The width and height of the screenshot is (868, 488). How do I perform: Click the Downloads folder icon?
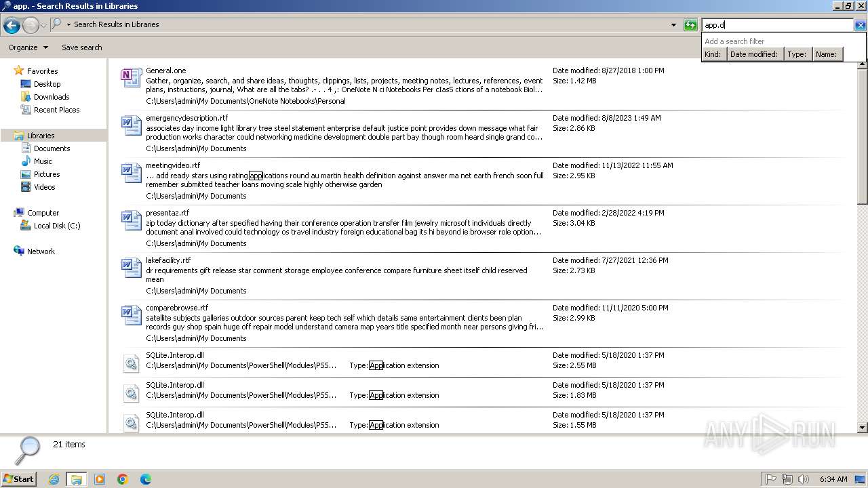tap(26, 97)
